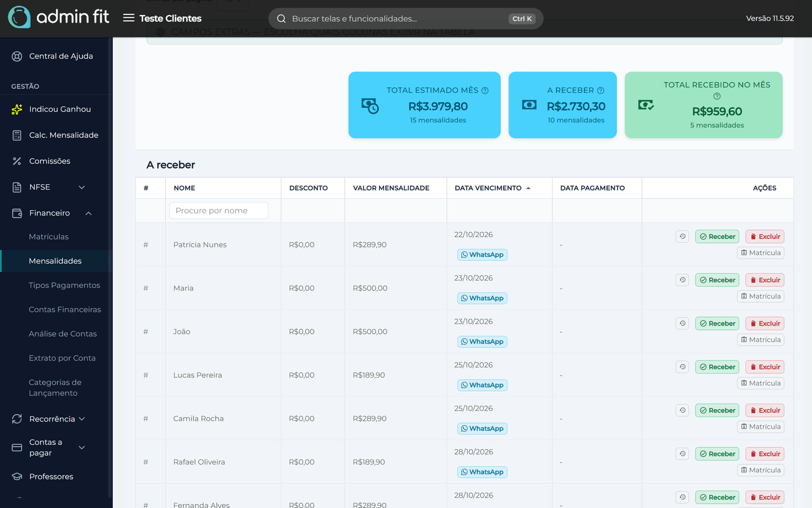Viewport: 812px width, 508px height.
Task: Go to Contas Financeiras menu item
Action: click(x=65, y=310)
